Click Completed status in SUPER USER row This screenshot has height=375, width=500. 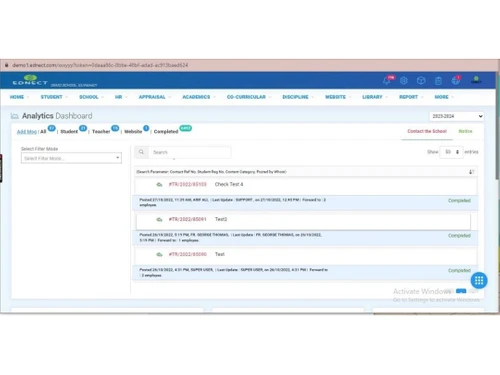[459, 271]
